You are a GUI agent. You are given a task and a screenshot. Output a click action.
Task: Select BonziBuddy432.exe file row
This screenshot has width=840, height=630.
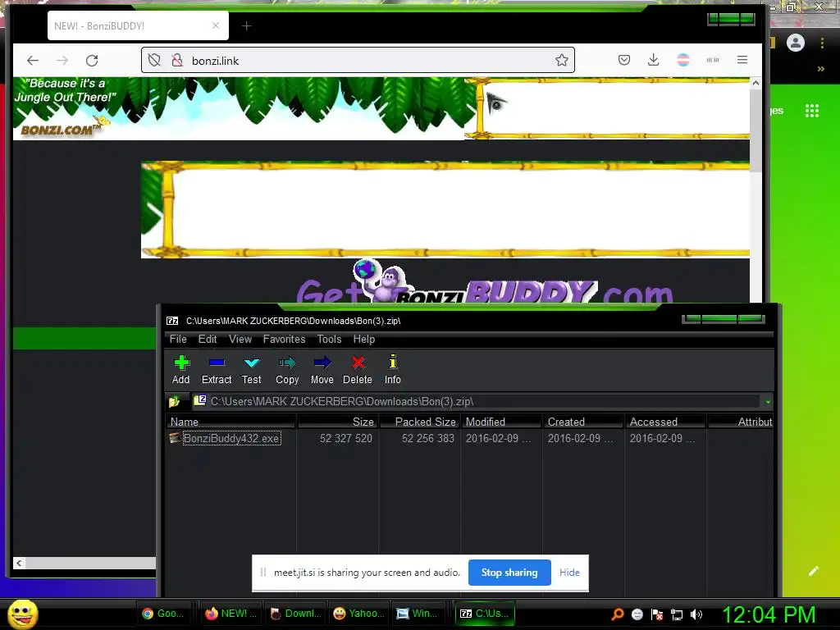click(x=468, y=438)
